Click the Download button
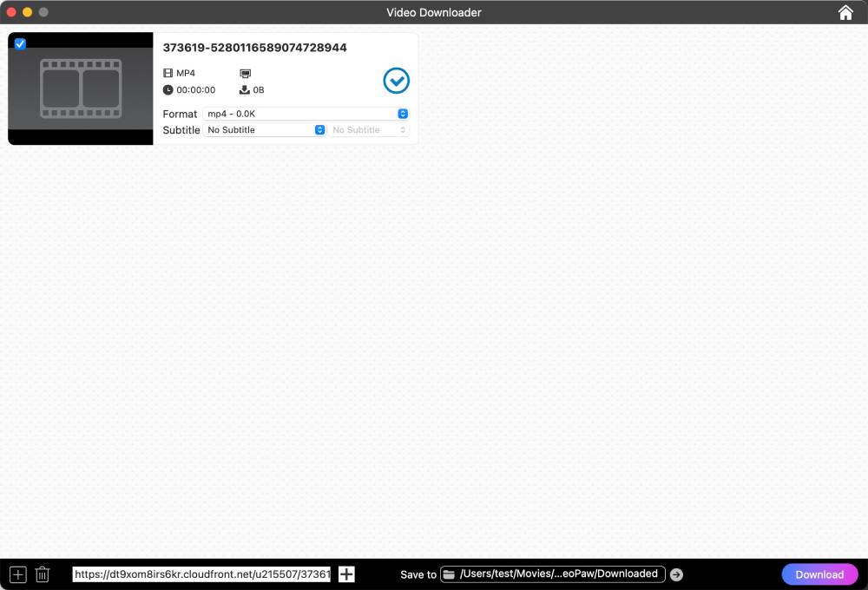Viewport: 868px width, 590px height. click(819, 574)
